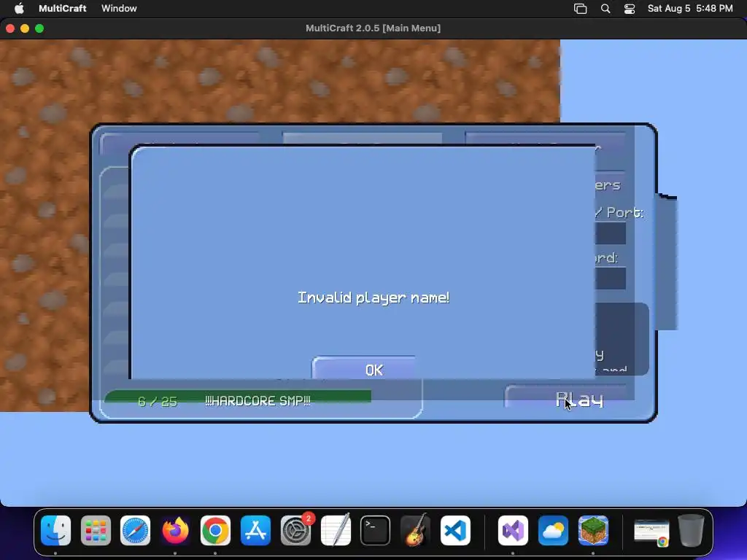Click the MultiCraft grass block dock icon
747x560 pixels.
pyautogui.click(x=593, y=530)
